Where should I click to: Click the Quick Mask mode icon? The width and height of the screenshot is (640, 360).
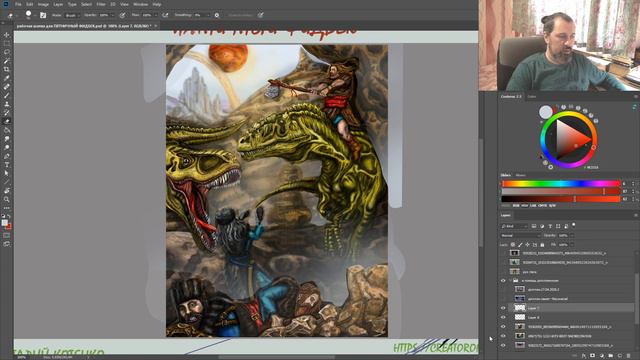pos(7,236)
